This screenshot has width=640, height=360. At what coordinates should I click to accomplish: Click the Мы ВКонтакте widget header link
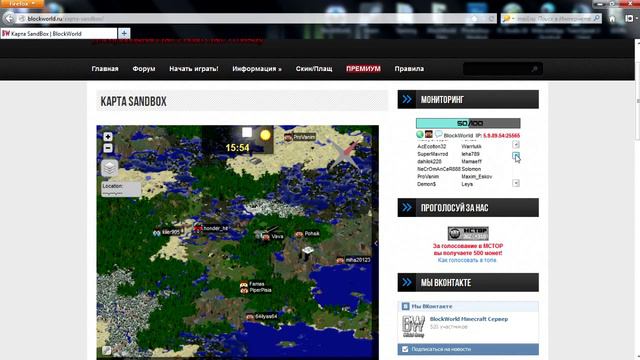pyautogui.click(x=431, y=306)
